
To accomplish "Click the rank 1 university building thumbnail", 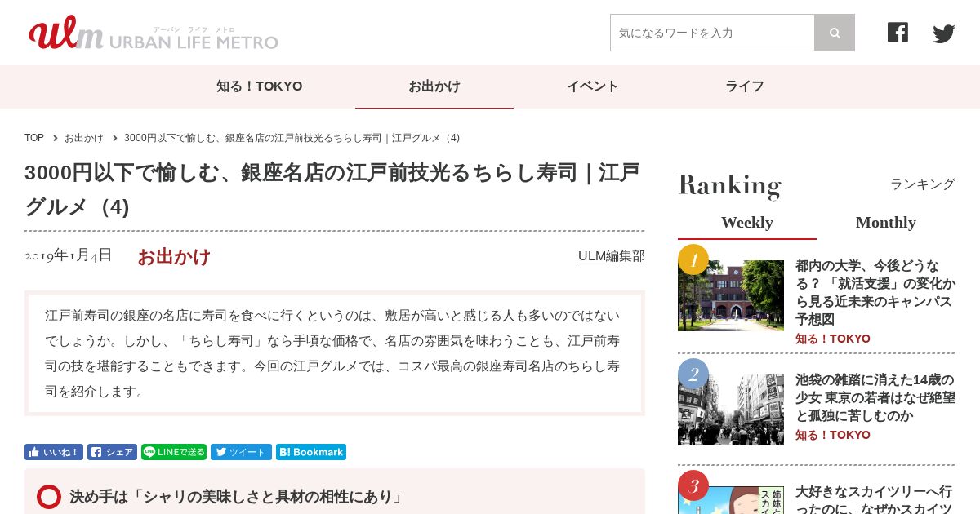I will pos(731,295).
